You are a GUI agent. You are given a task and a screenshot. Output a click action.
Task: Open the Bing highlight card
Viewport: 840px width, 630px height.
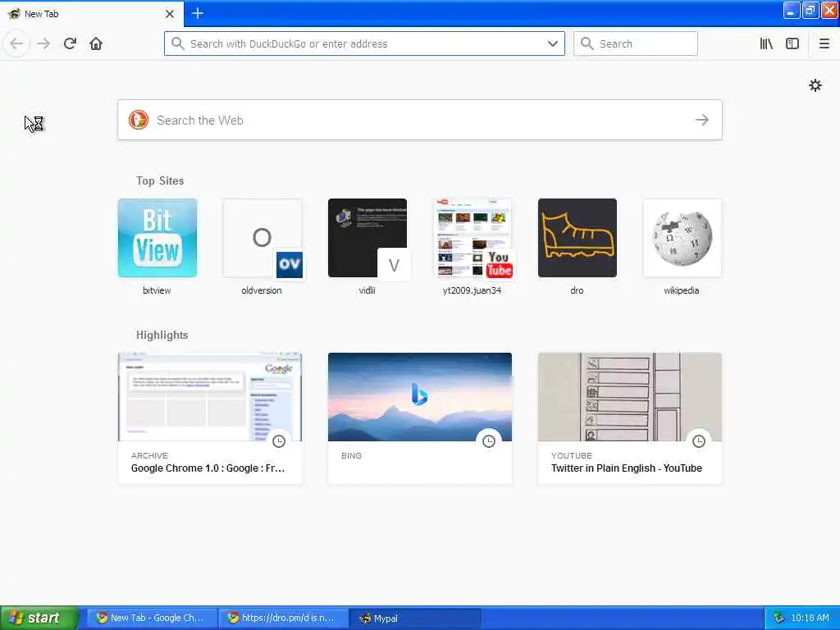(420, 418)
